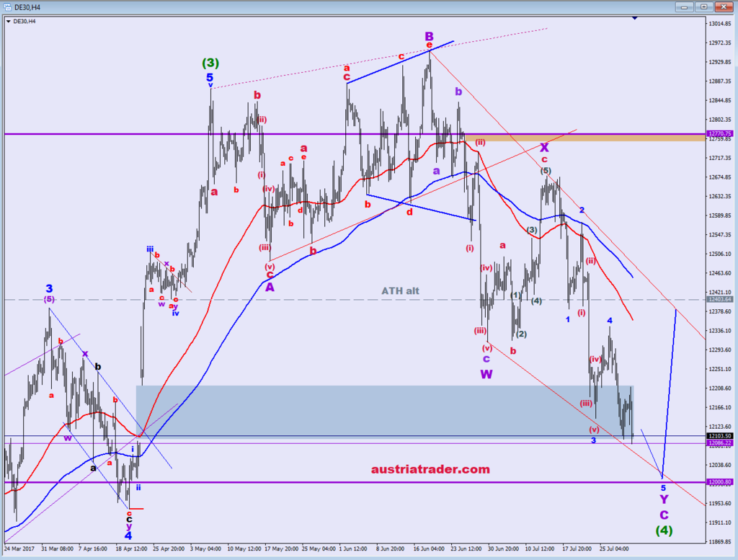Image resolution: width=738 pixels, height=560 pixels.
Task: Select the large purple A wave label
Action: tap(270, 287)
